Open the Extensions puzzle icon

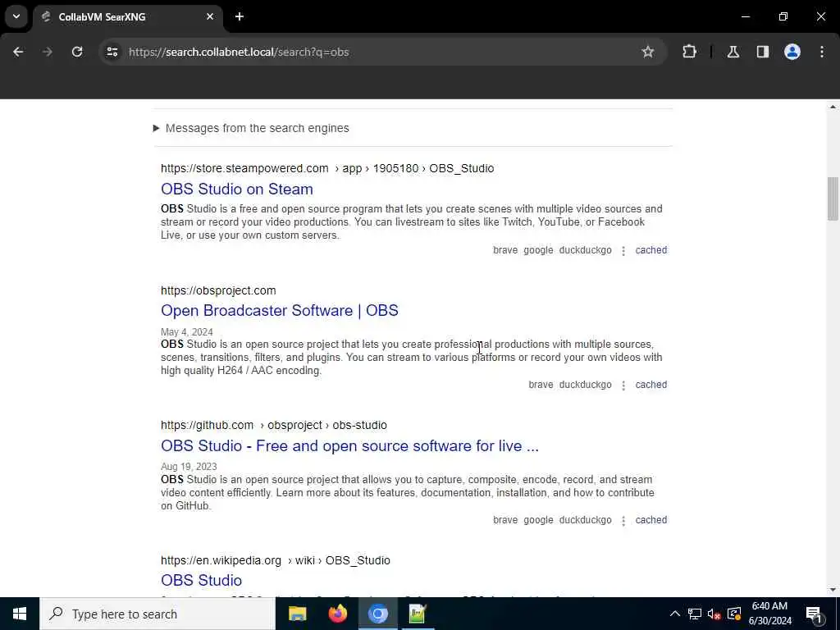[689, 52]
